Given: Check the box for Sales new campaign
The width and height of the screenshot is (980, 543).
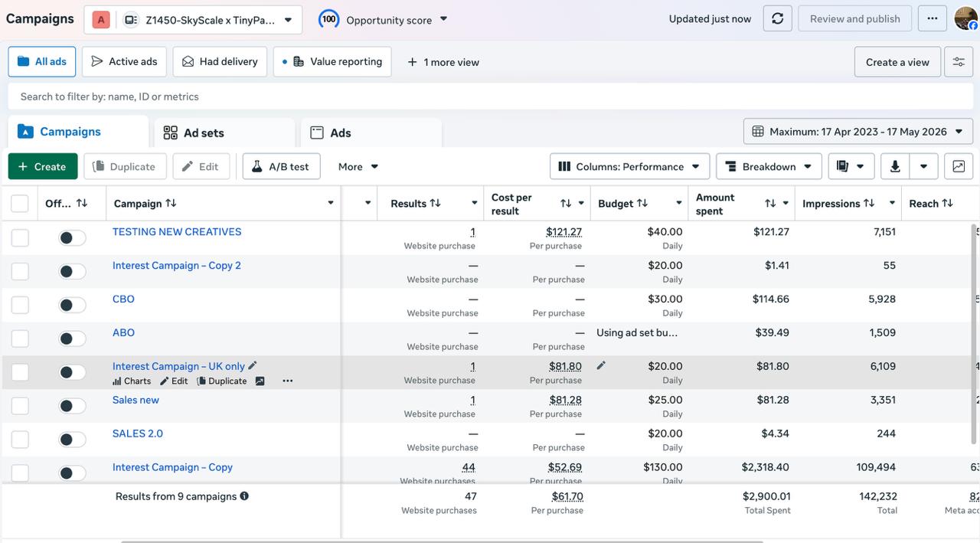Looking at the screenshot, I should (x=20, y=406).
